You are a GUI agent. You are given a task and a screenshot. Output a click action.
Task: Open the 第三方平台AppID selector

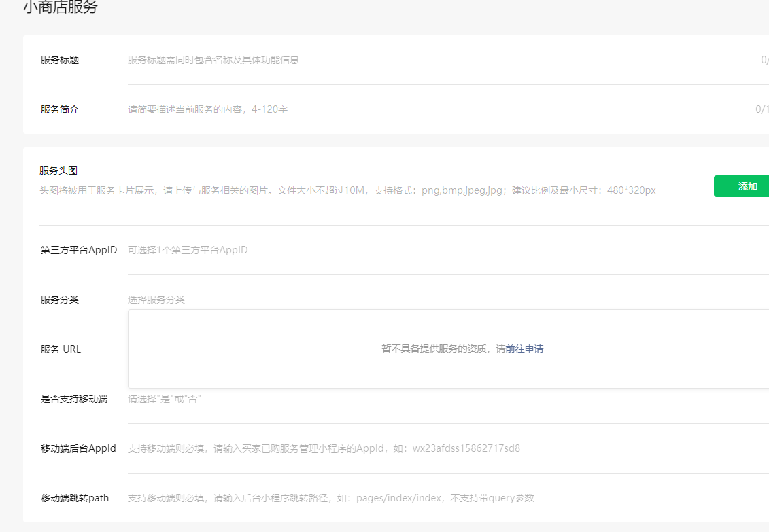[x=448, y=250]
